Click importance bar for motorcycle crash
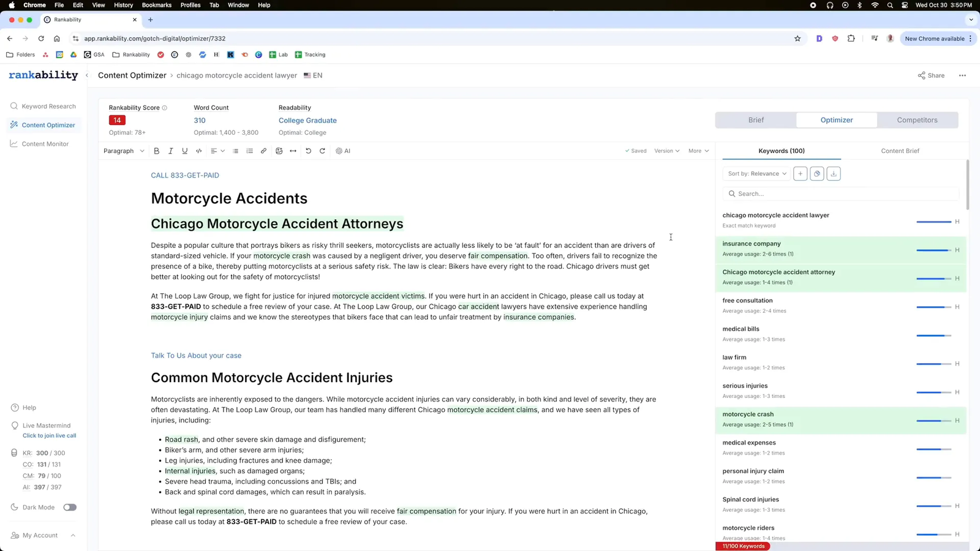The width and height of the screenshot is (980, 551). click(x=934, y=421)
